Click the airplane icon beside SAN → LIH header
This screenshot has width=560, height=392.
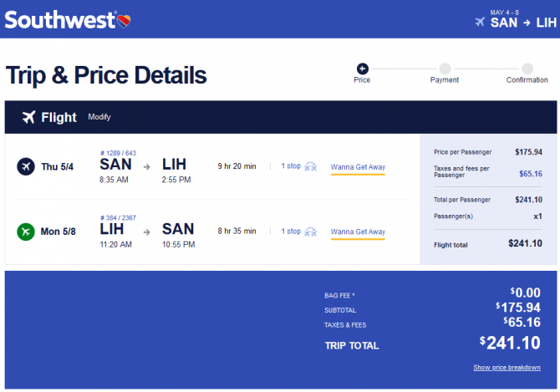(x=480, y=22)
